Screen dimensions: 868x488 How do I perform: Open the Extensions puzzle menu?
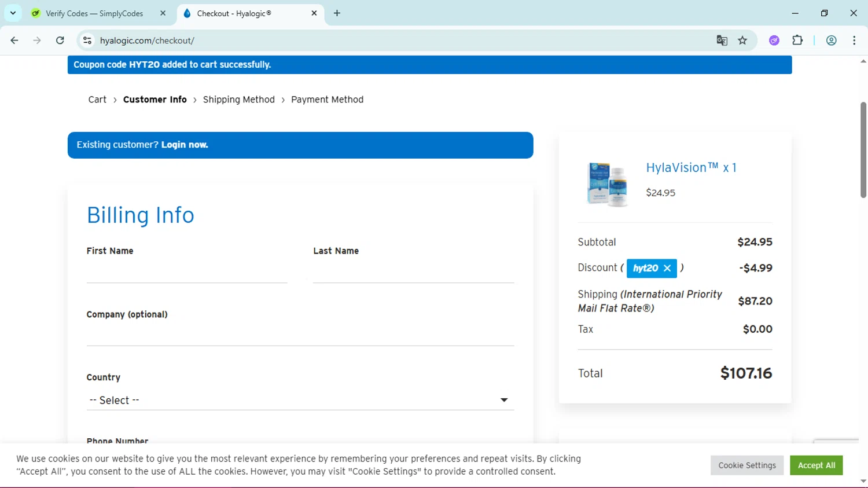pos(797,41)
